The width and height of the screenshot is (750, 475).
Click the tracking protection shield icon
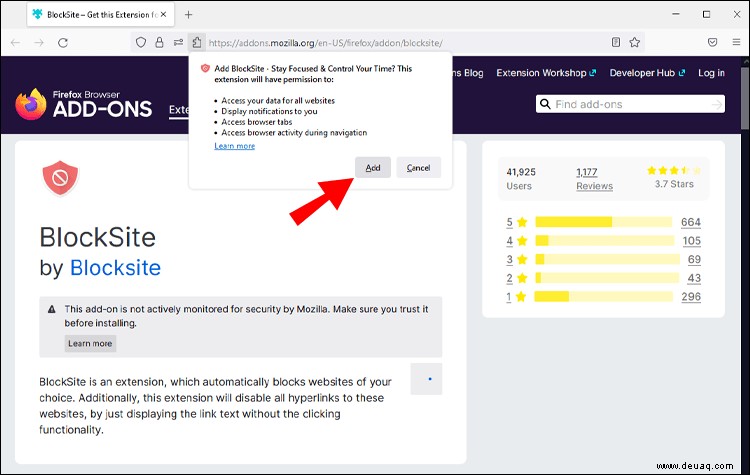point(141,43)
